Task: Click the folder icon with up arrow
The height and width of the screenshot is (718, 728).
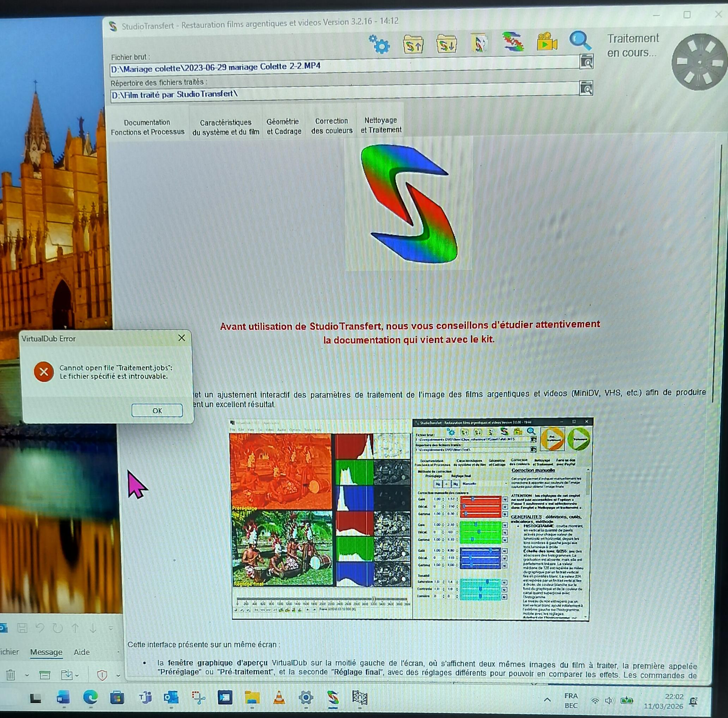Action: [413, 44]
